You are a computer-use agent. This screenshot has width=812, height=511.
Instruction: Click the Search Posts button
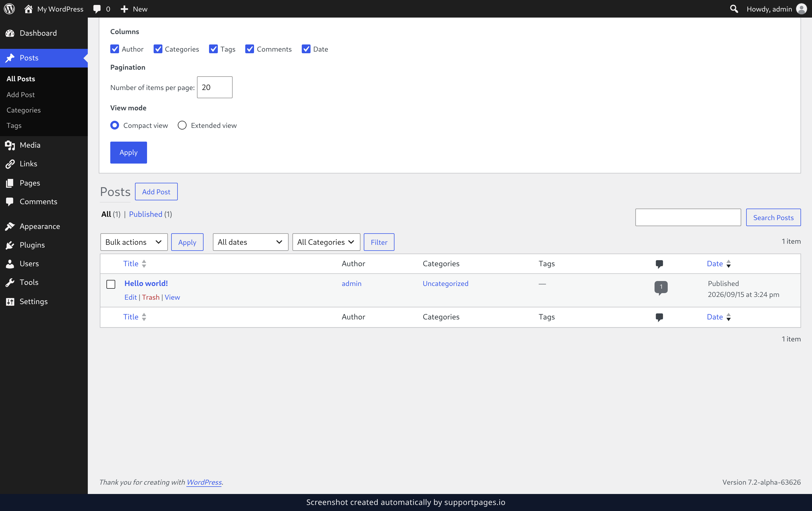point(773,218)
